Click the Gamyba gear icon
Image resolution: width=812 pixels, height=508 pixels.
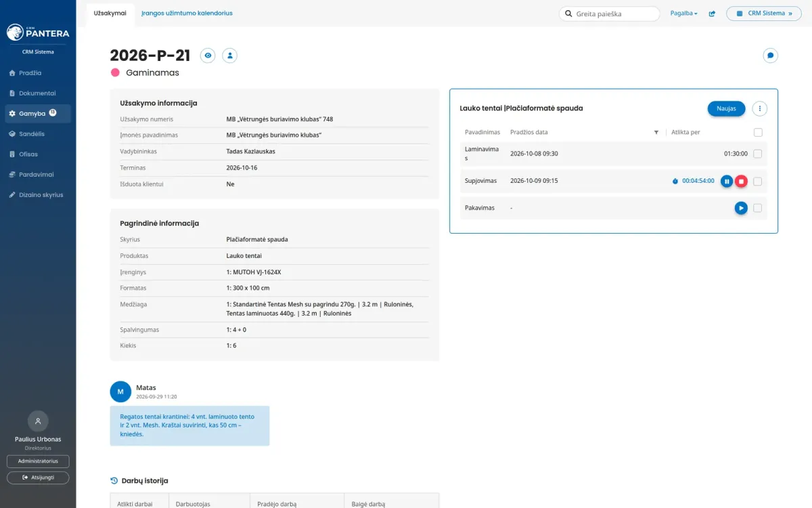click(x=12, y=114)
